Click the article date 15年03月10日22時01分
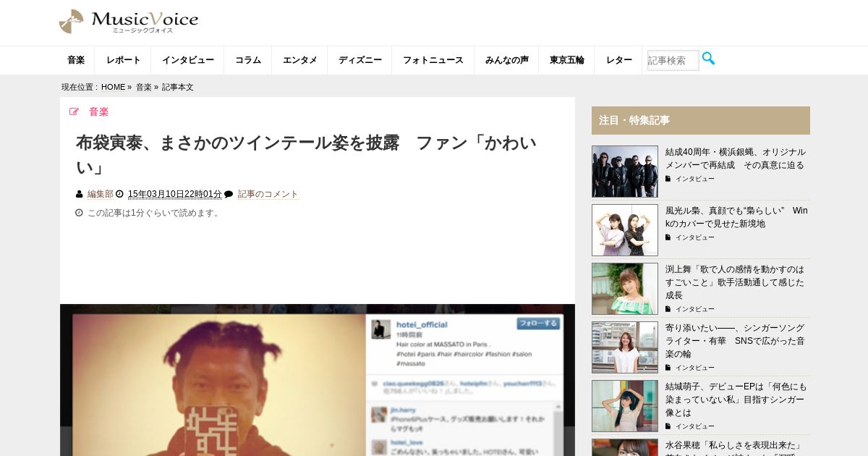 coord(175,194)
